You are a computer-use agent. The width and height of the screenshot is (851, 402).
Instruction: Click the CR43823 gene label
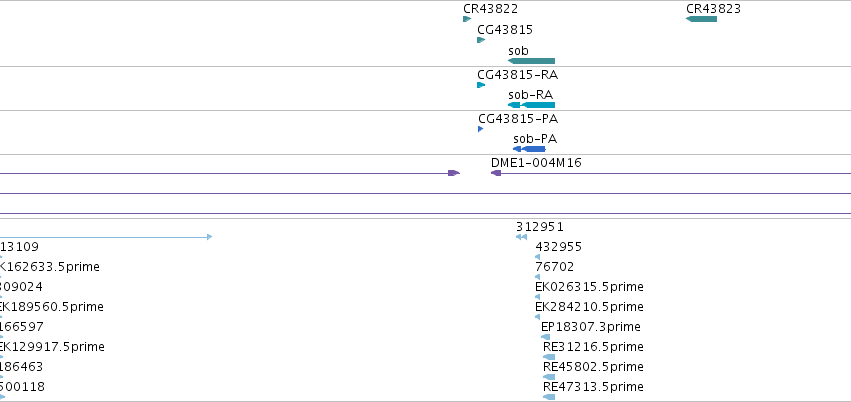click(713, 9)
